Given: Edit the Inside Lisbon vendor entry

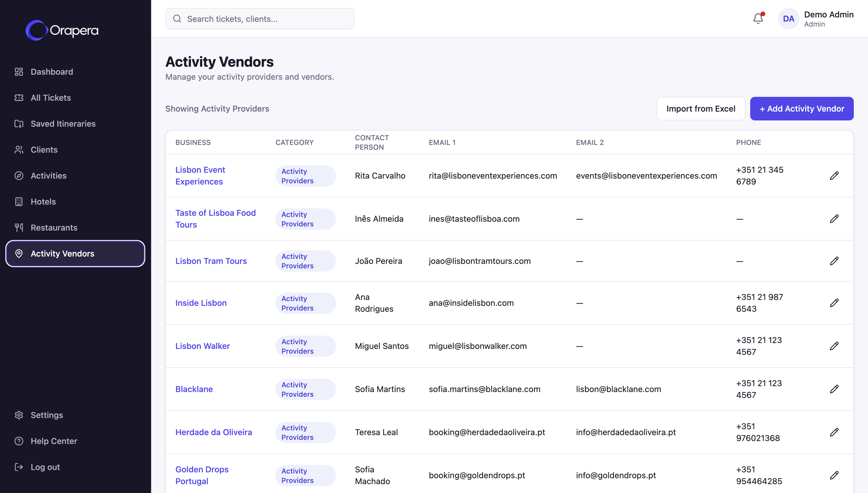Looking at the screenshot, I should pyautogui.click(x=834, y=303).
